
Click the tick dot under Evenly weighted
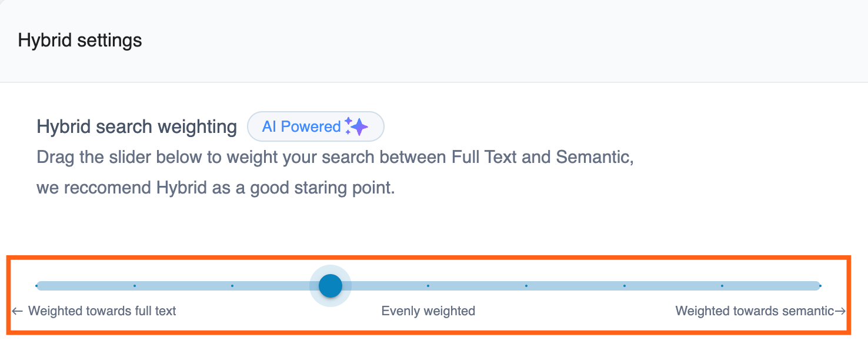click(429, 286)
